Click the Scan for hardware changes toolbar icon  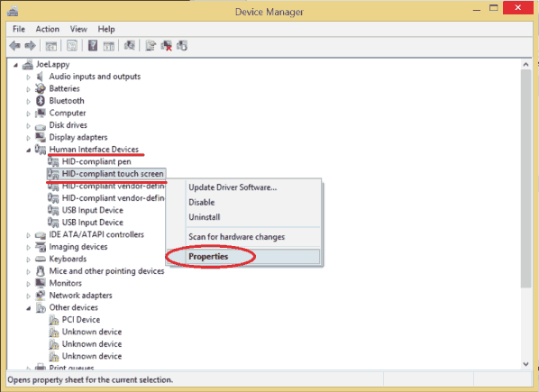click(129, 45)
